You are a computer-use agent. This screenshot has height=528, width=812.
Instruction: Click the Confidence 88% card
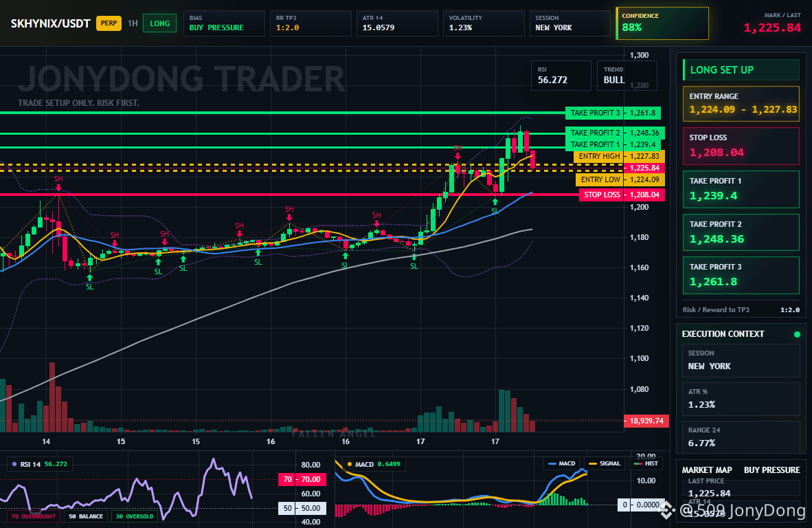pos(662,23)
